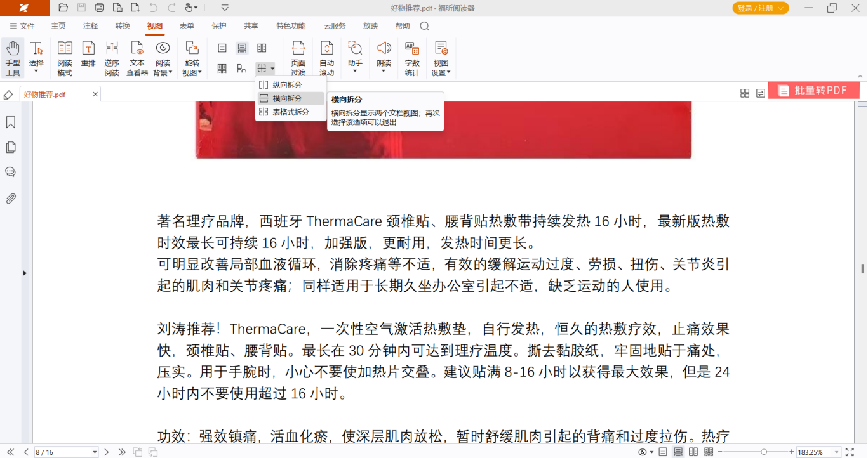Enable continuous facing view in status bar
Screen dimensions: 868x458
(709, 452)
